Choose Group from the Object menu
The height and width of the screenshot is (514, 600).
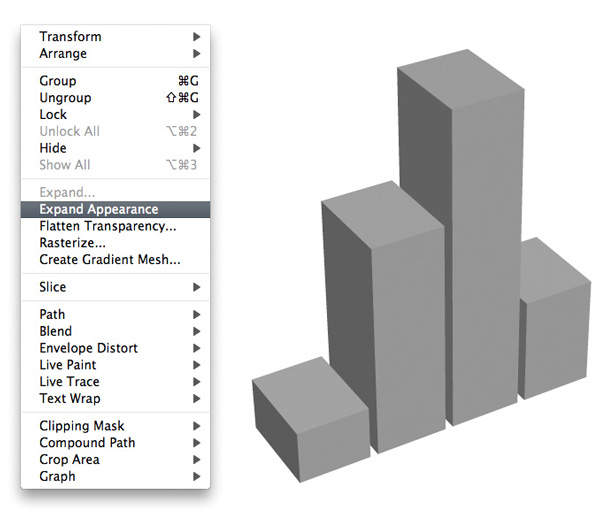(116, 81)
